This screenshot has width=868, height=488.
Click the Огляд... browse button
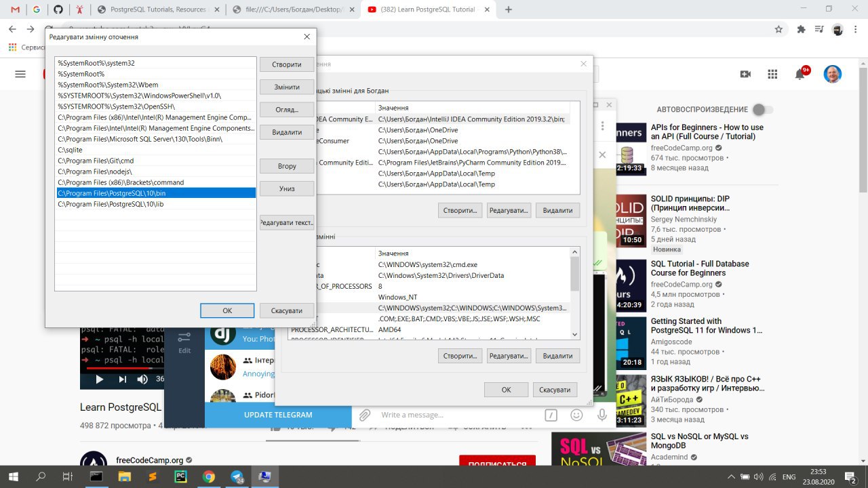[287, 110]
